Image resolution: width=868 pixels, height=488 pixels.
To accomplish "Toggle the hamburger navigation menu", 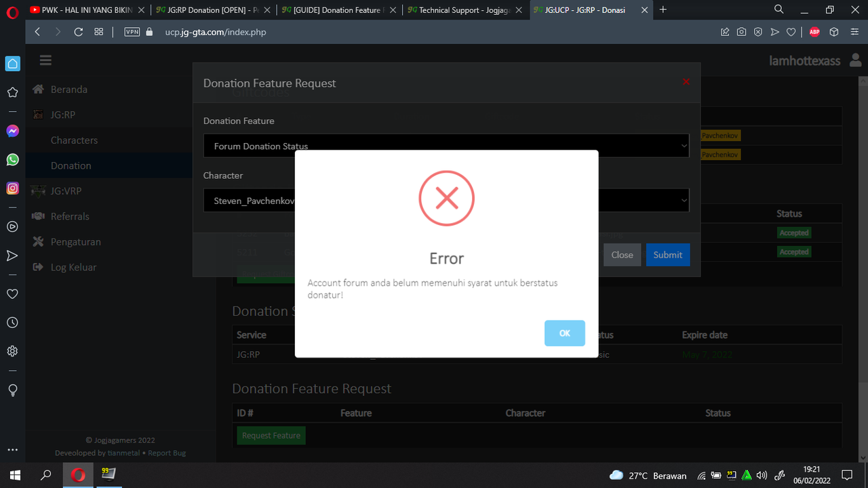I will [45, 60].
